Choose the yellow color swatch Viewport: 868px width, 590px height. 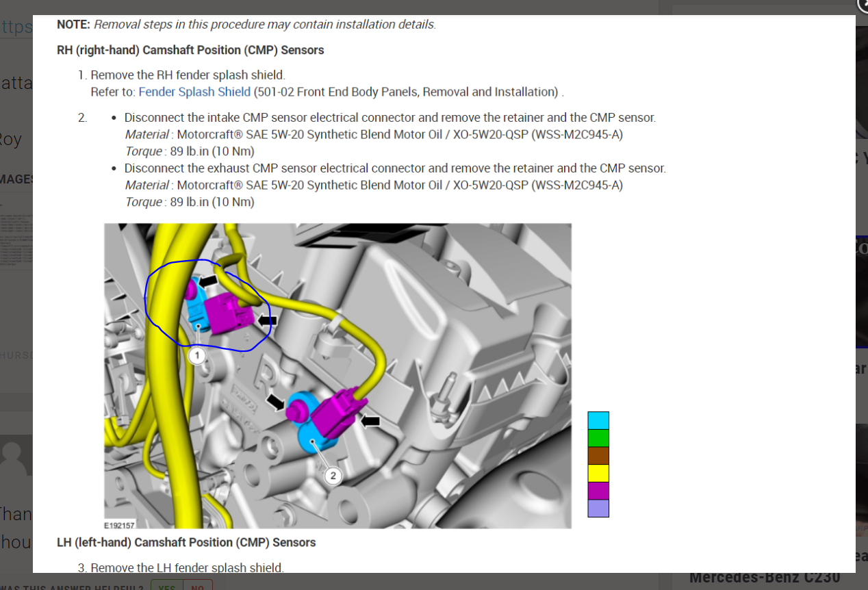(x=598, y=472)
